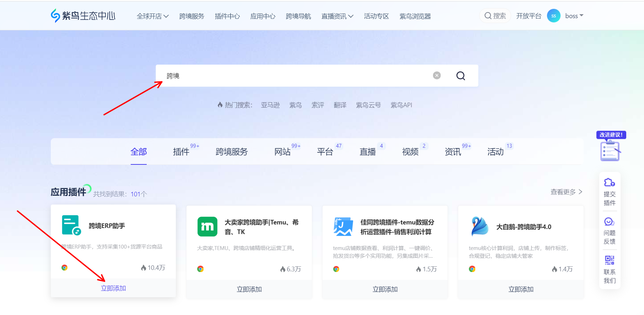Open 插件中心 in the top navigation
The width and height of the screenshot is (644, 315).
point(227,16)
